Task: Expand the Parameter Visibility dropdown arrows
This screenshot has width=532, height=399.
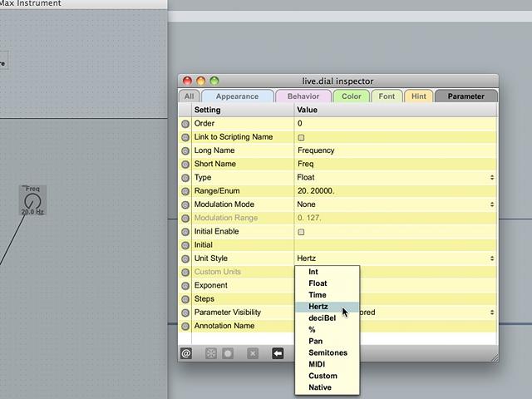Action: point(492,313)
